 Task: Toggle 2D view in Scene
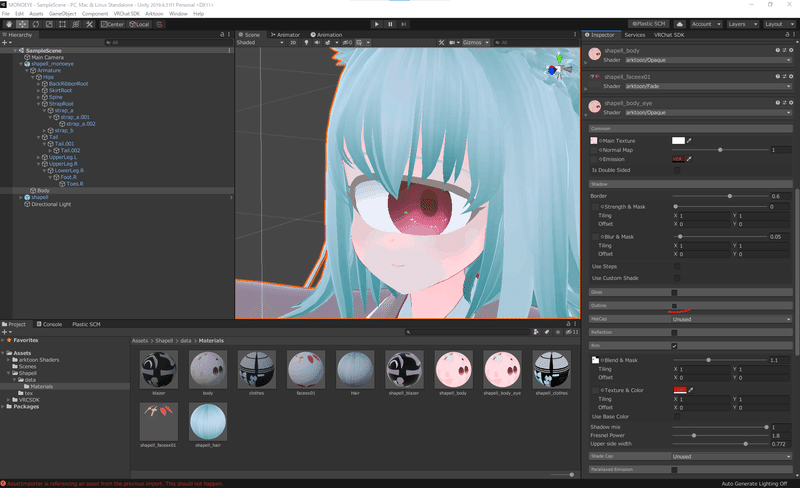293,42
